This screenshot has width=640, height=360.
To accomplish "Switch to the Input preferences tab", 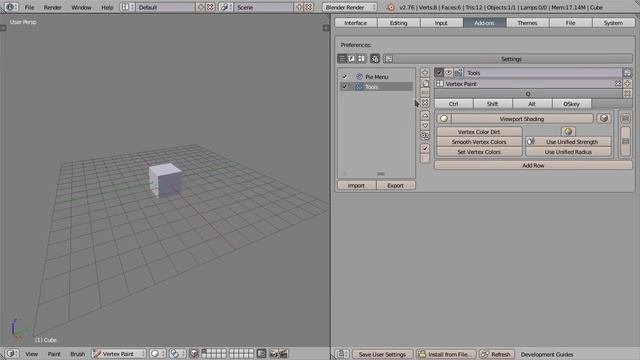I will 441,23.
